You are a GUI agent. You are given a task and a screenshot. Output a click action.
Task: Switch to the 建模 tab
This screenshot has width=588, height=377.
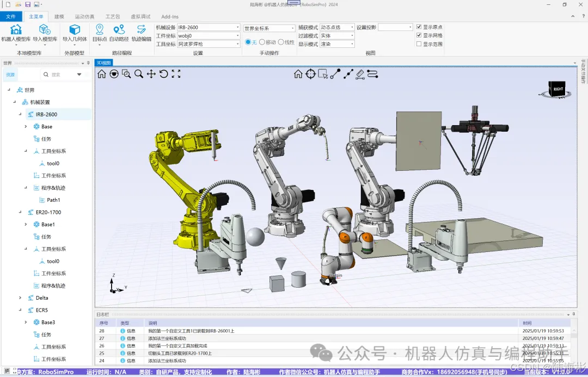(59, 16)
